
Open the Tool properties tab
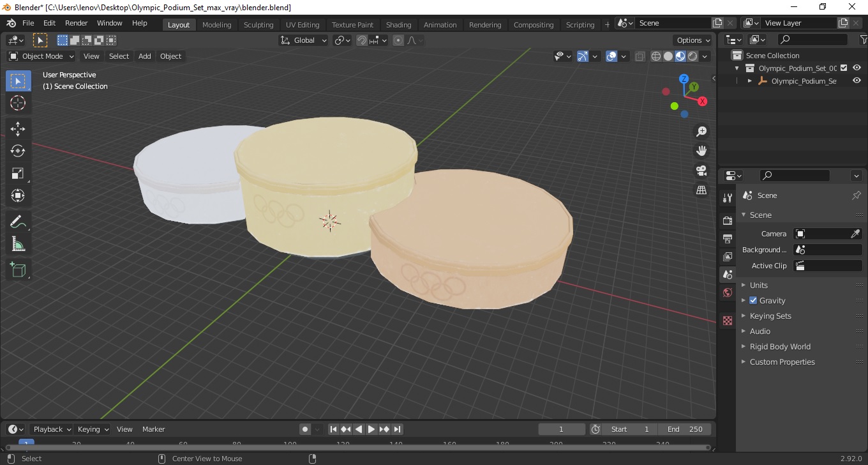pos(728,197)
